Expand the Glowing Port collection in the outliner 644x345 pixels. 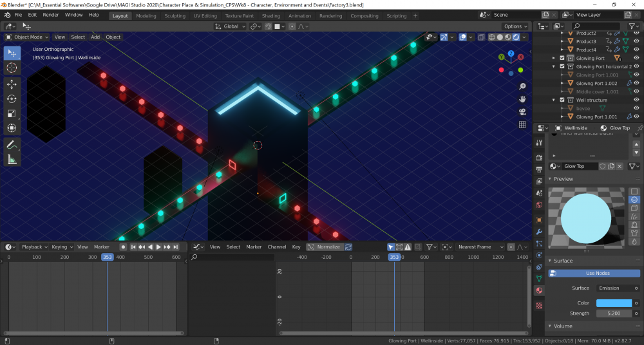(x=554, y=58)
